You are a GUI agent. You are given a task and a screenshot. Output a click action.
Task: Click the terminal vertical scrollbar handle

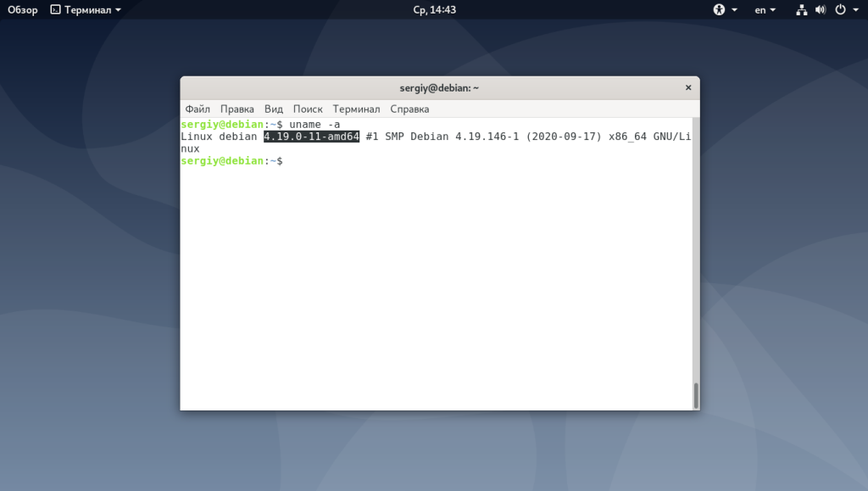point(696,395)
